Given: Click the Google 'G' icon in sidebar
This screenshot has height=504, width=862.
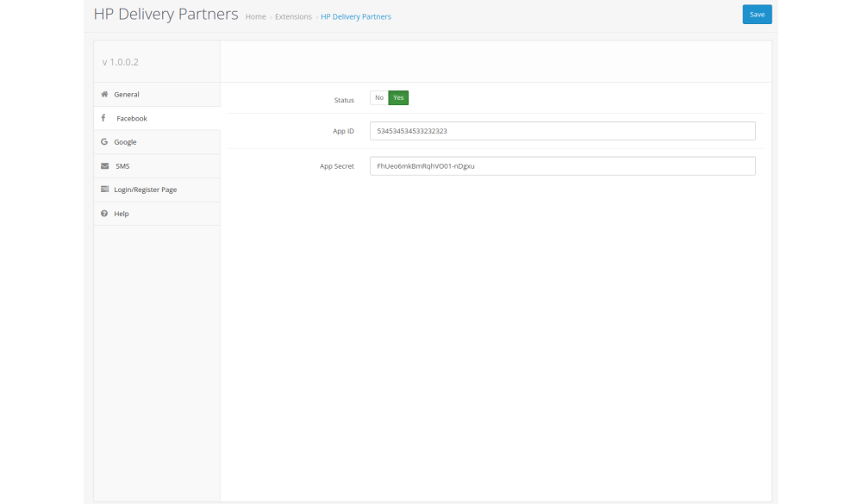Looking at the screenshot, I should pyautogui.click(x=104, y=142).
